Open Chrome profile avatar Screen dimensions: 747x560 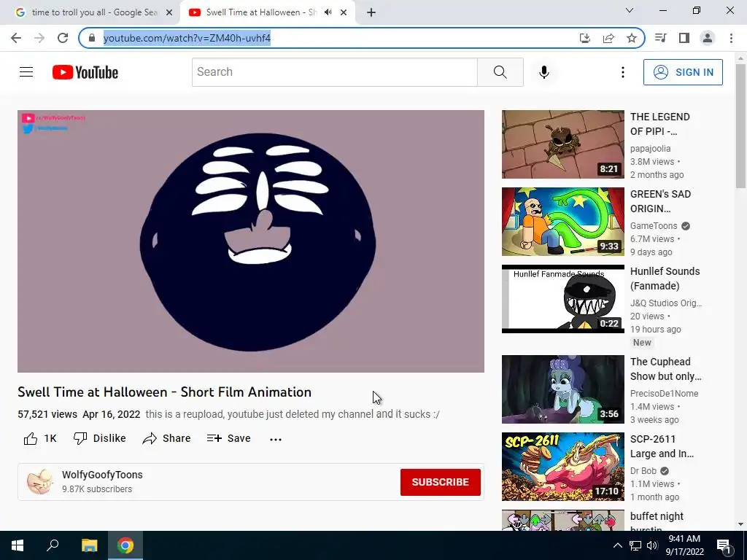[x=708, y=38]
